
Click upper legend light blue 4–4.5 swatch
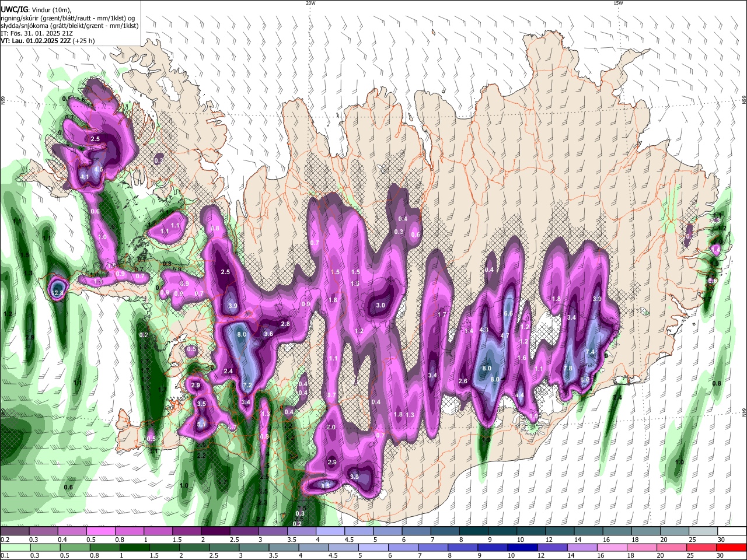(x=330, y=531)
